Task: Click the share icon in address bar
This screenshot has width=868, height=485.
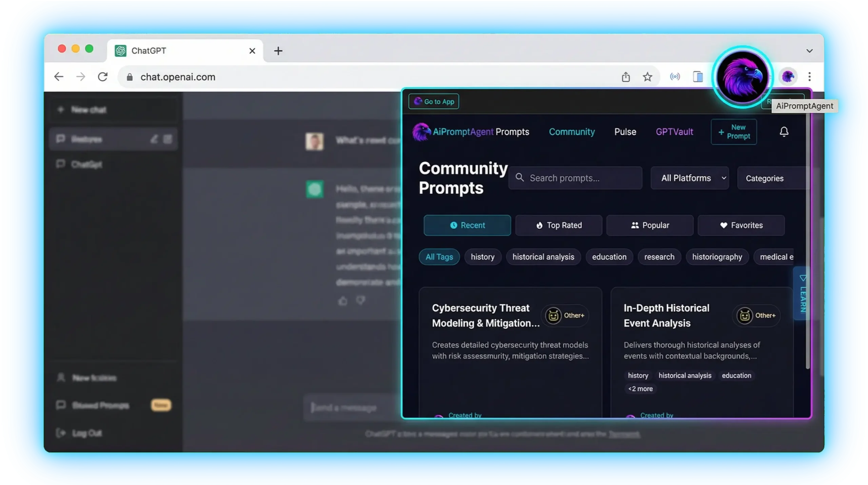Action: click(626, 77)
